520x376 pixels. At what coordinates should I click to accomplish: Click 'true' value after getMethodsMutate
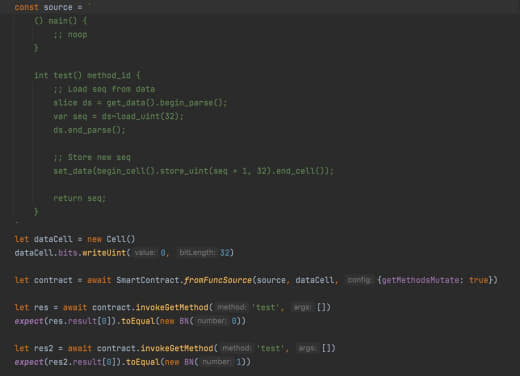[x=478, y=280]
